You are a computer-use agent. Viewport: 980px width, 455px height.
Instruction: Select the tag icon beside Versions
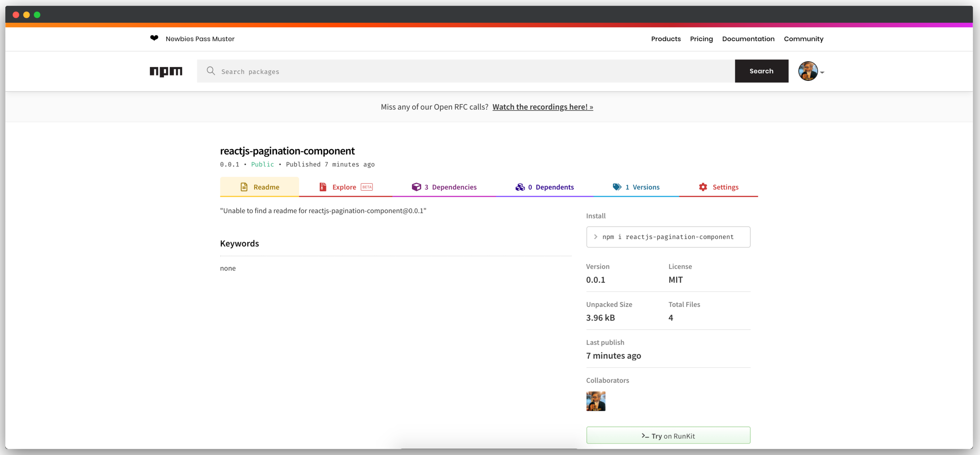point(617,187)
